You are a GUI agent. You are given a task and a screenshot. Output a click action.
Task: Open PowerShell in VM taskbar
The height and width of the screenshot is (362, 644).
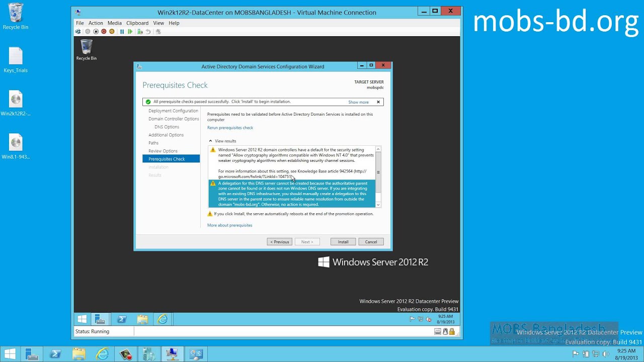click(122, 319)
